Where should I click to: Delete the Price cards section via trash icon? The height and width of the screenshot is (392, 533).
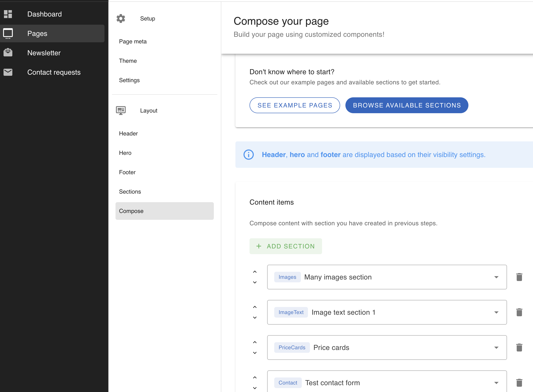click(519, 347)
